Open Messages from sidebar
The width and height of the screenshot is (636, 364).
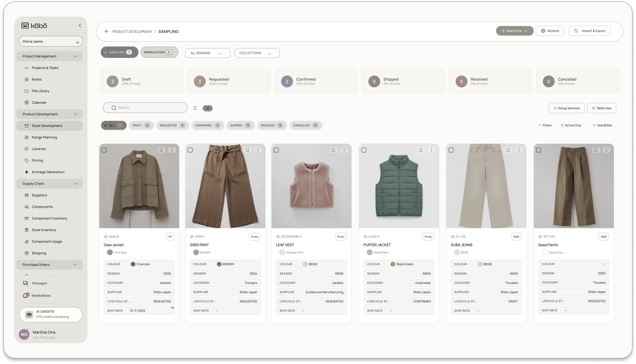pos(39,283)
